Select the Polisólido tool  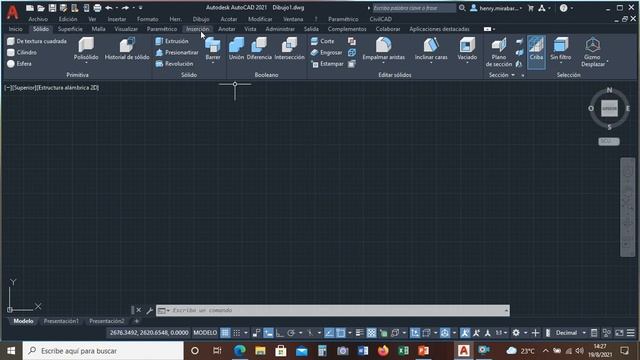pos(86,49)
